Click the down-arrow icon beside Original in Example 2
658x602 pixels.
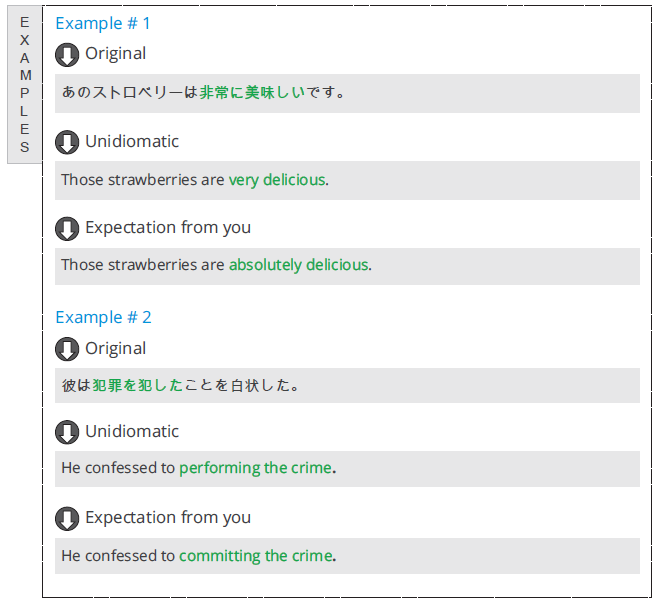pyautogui.click(x=67, y=349)
